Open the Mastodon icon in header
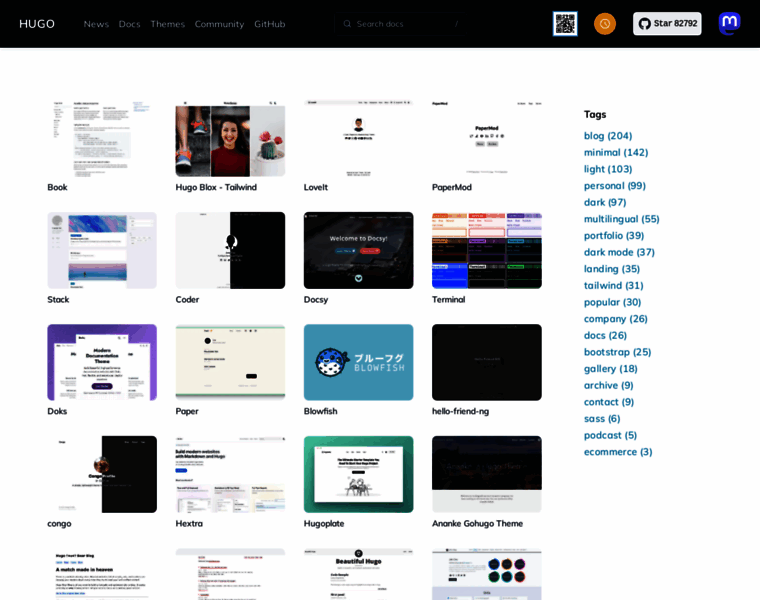The image size is (760, 600). [729, 23]
